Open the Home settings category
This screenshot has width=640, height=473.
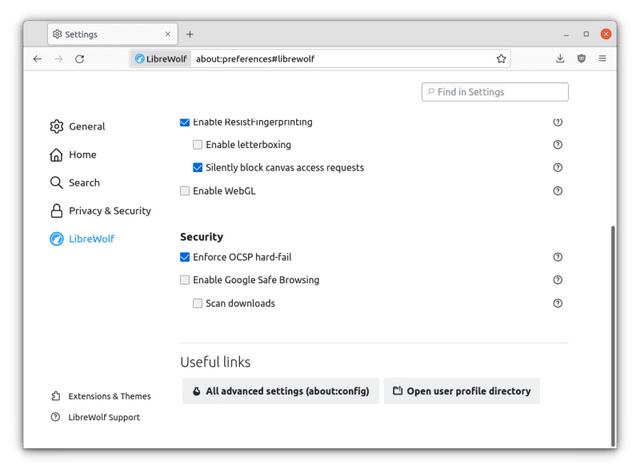73,155
